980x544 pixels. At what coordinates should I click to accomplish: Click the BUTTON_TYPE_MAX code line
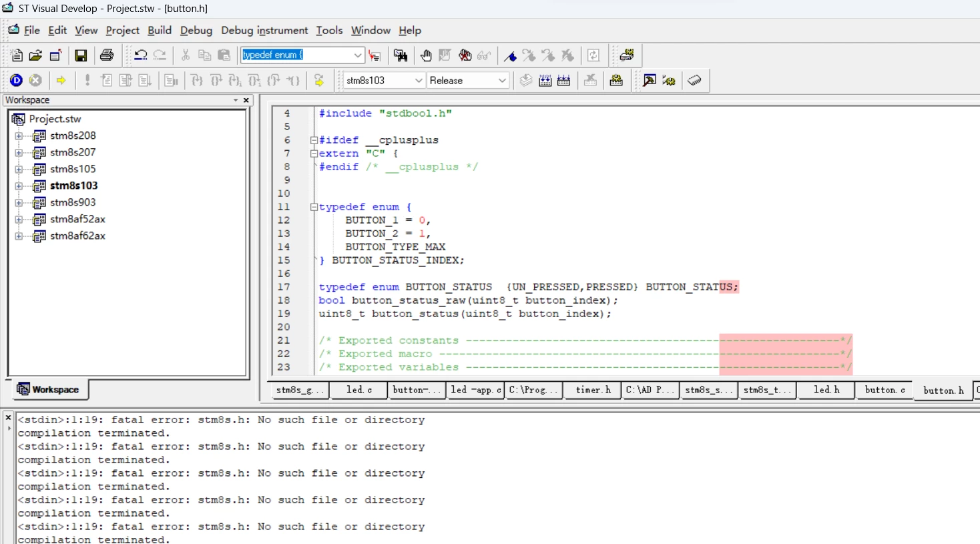coord(395,247)
